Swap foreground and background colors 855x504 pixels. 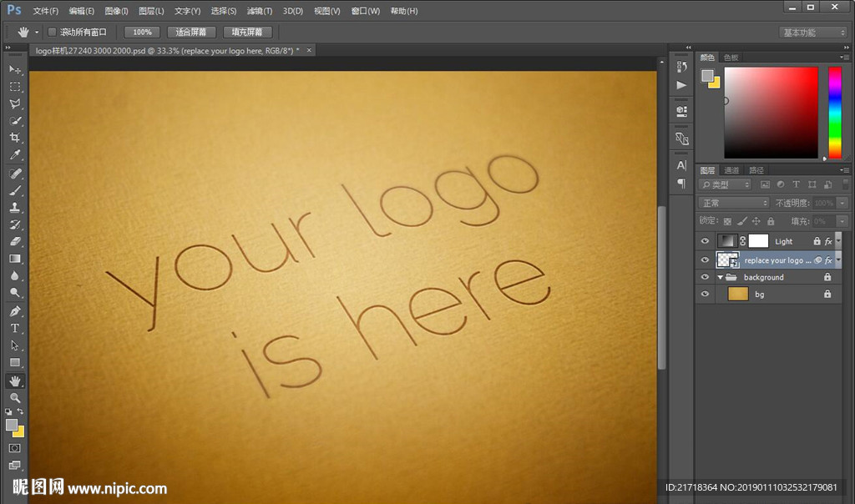click(20, 411)
